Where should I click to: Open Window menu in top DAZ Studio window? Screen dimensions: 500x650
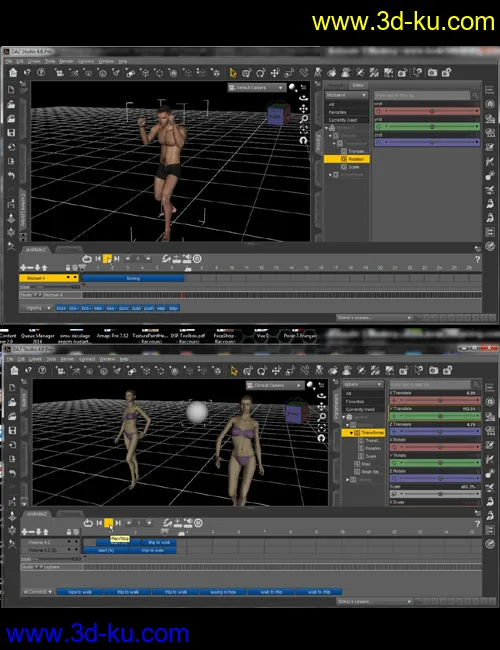[106, 61]
